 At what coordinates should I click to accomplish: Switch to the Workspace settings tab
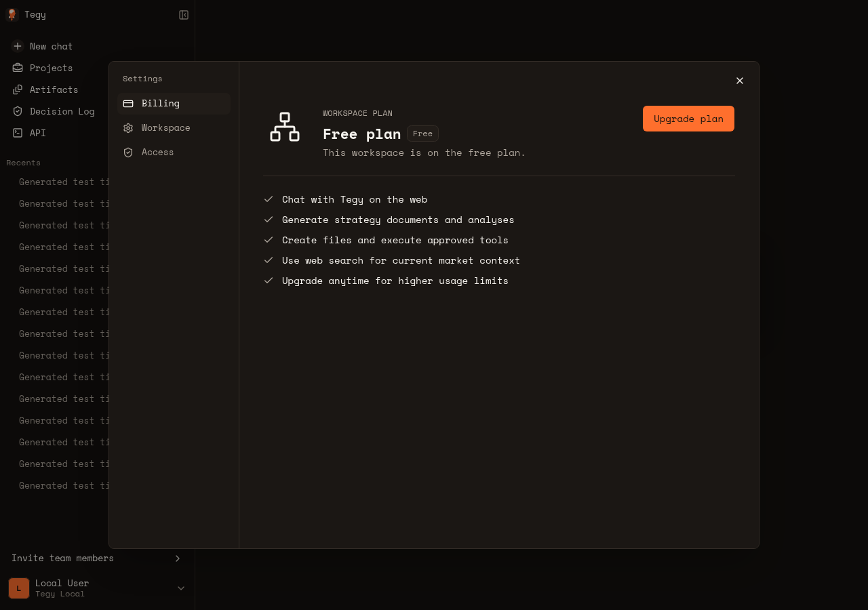(x=174, y=128)
